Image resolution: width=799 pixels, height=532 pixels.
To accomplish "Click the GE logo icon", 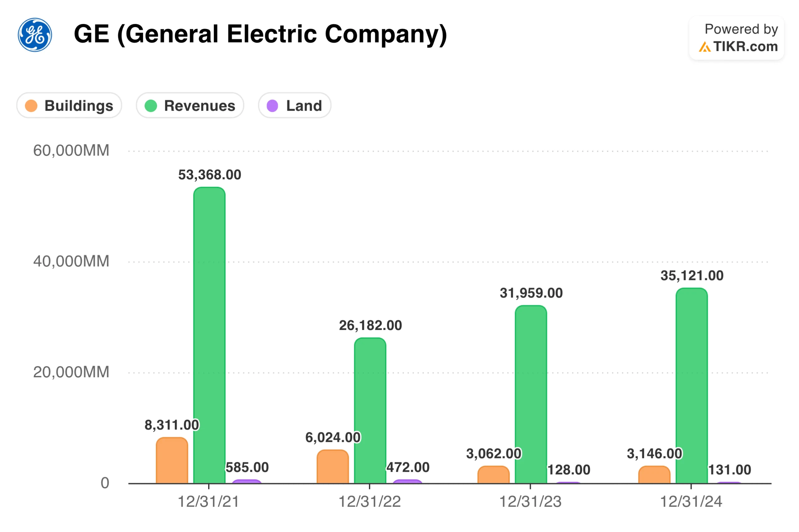I will [35, 35].
